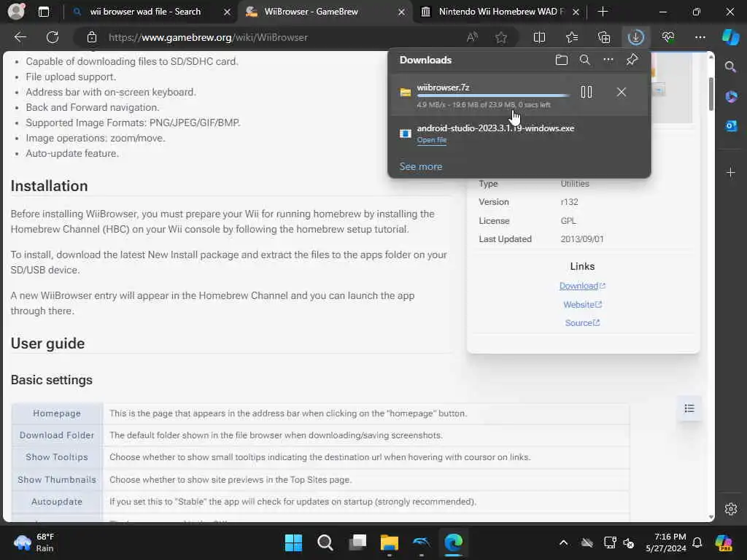The image size is (747, 560).
Task: Open the Favorites list icon
Action: (x=572, y=37)
